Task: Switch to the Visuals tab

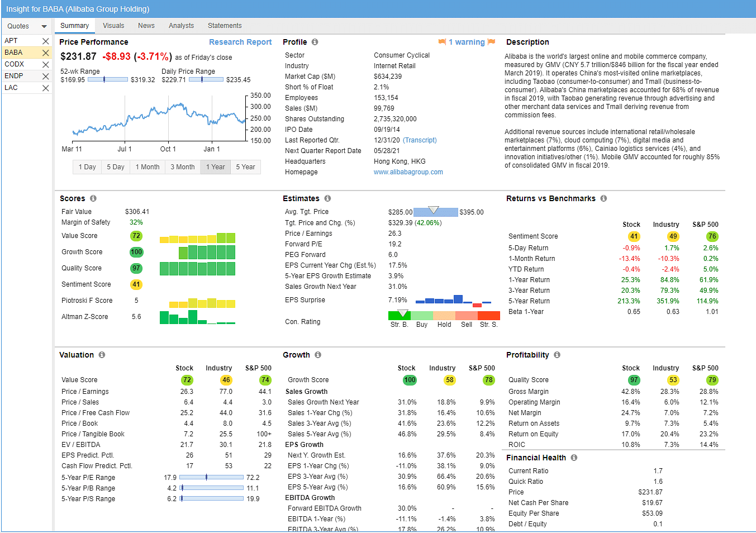Action: click(x=113, y=26)
